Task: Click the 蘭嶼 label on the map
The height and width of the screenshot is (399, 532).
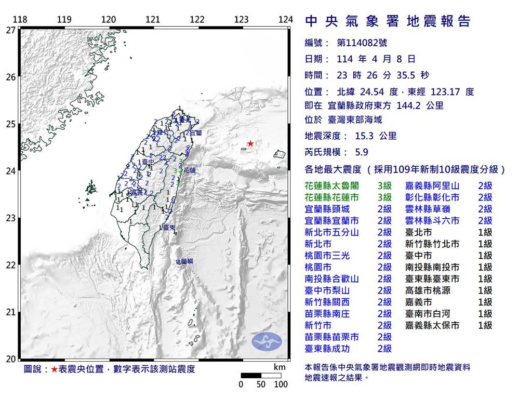Action: tap(187, 262)
